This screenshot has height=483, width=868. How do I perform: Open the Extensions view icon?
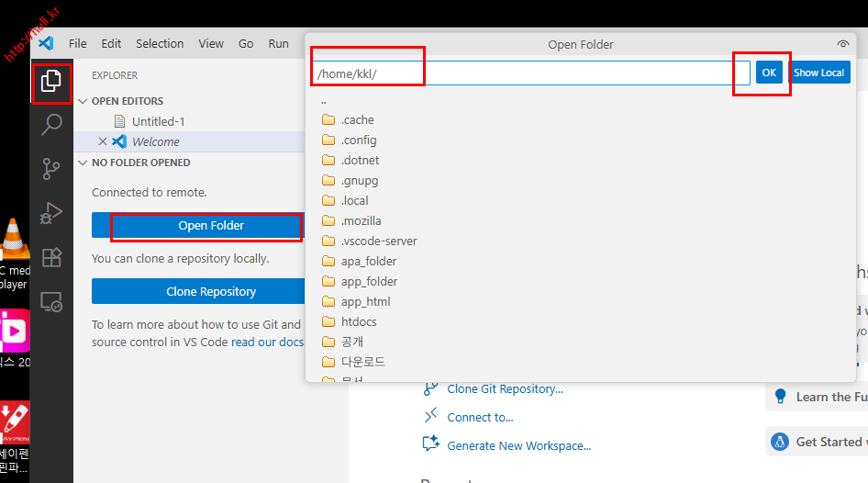[52, 257]
